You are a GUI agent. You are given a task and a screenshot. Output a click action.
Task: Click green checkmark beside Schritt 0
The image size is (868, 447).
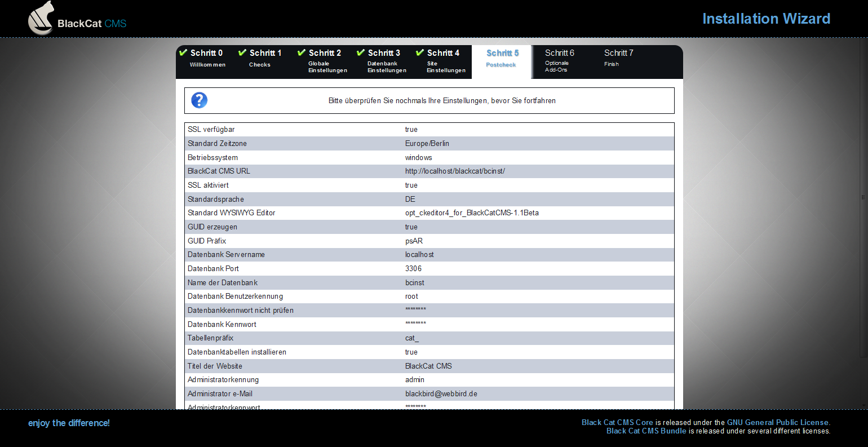pyautogui.click(x=183, y=52)
